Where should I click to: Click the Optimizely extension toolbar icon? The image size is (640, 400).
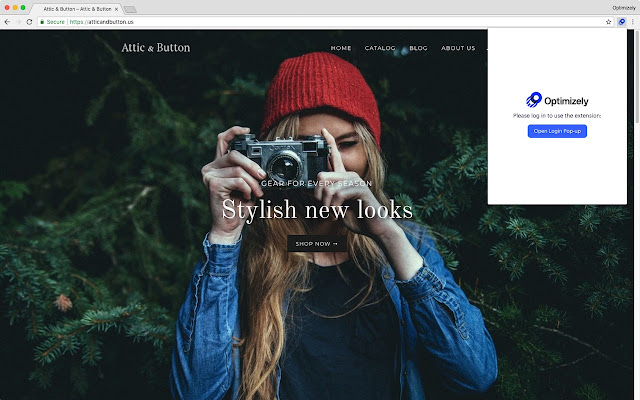[621, 22]
